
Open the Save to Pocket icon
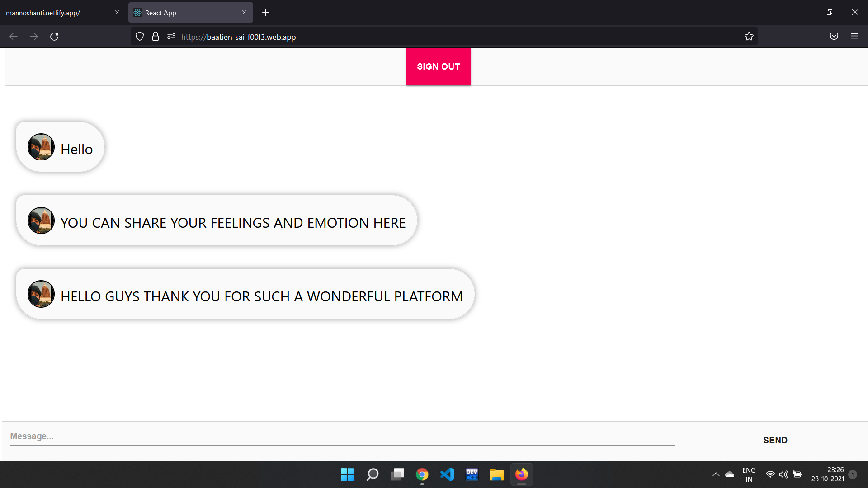834,37
